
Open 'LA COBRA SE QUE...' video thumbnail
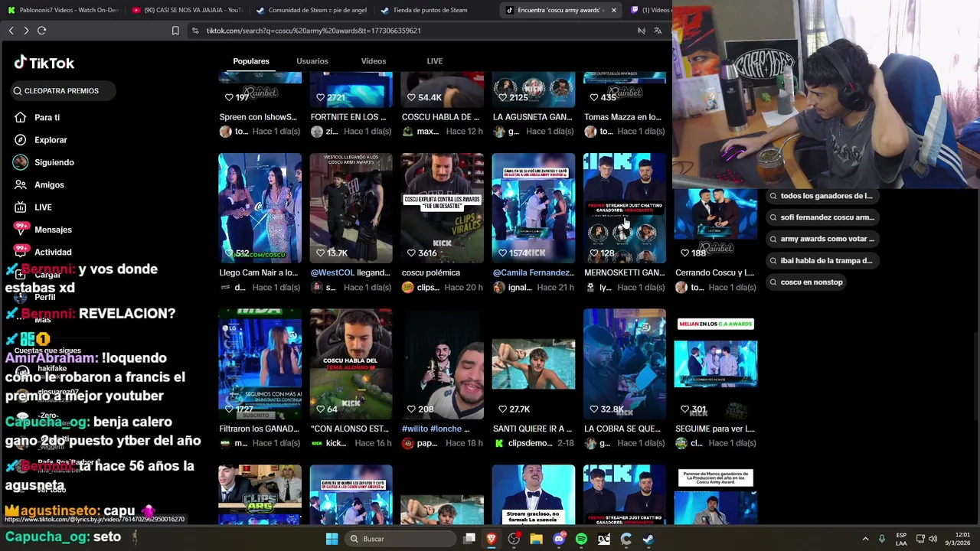tap(624, 364)
